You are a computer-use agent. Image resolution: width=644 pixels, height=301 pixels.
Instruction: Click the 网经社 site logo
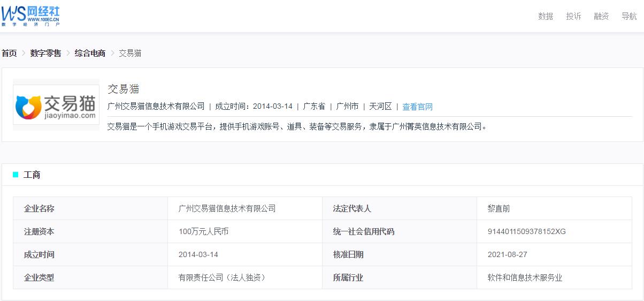click(30, 15)
